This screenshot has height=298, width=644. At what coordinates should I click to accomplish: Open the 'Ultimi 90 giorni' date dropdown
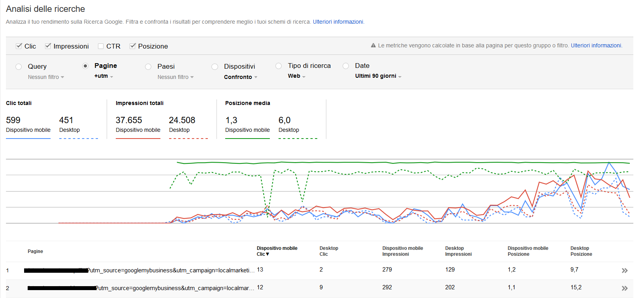coord(378,76)
